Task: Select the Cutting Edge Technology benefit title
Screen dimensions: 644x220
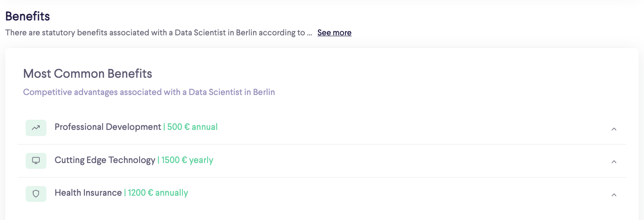Action: [105, 160]
